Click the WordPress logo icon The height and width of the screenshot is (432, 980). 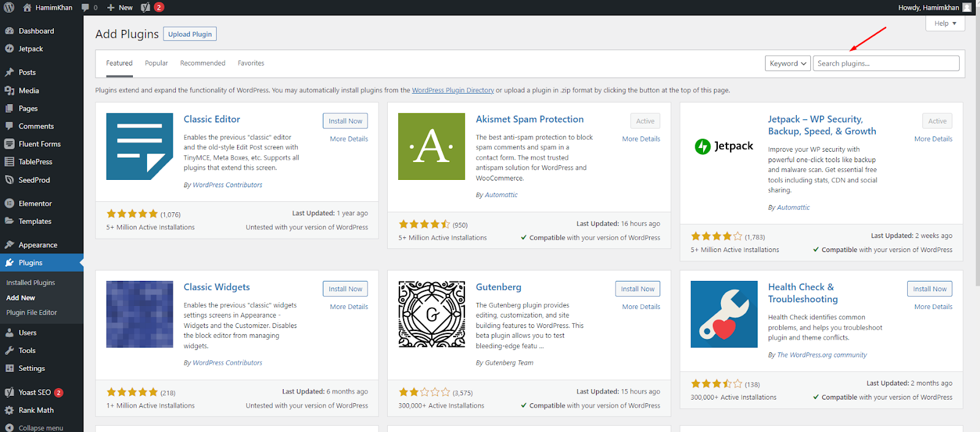coord(9,7)
